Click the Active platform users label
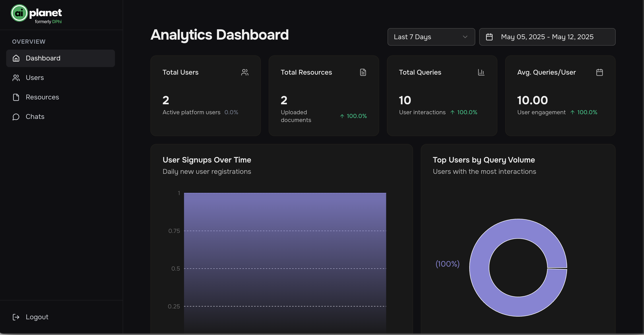Screen dimensions: 644x335 [192, 112]
